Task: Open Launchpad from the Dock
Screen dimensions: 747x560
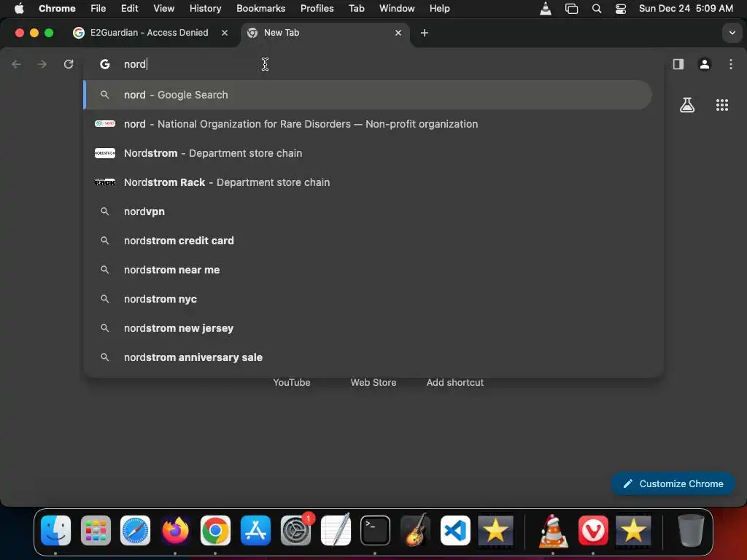Action: tap(96, 531)
